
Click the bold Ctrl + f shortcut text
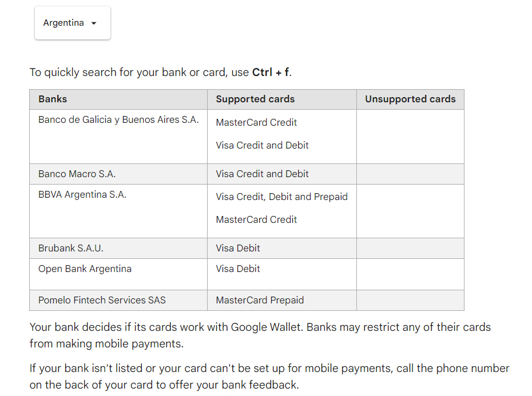pyautogui.click(x=271, y=73)
